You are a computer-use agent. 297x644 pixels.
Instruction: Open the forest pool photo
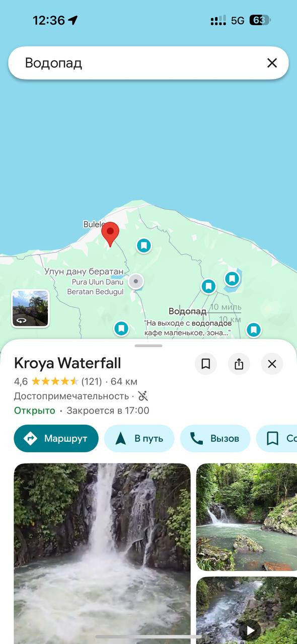coord(247,517)
